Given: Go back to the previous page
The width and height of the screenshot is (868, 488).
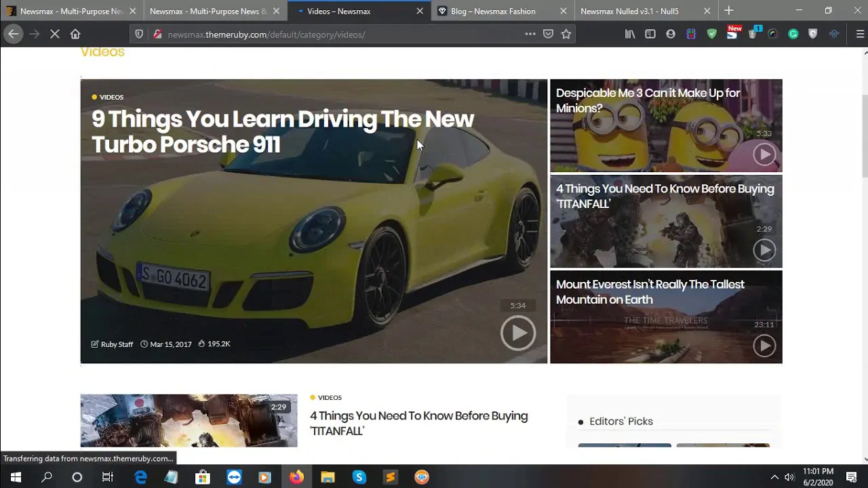Looking at the screenshot, I should 14,34.
